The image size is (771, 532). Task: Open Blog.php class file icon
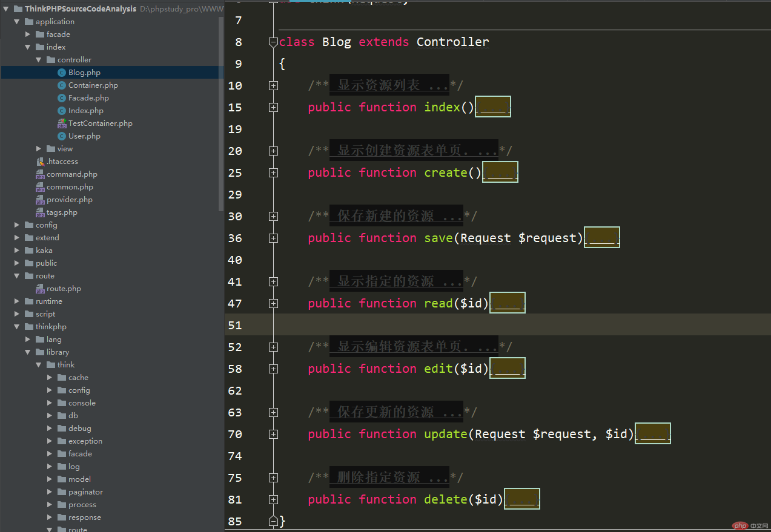tap(62, 73)
